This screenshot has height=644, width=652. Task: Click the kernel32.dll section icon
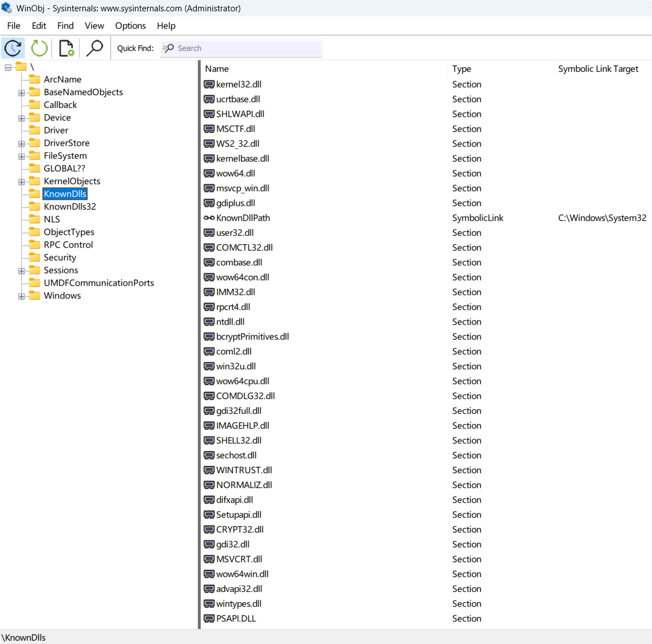click(x=209, y=84)
